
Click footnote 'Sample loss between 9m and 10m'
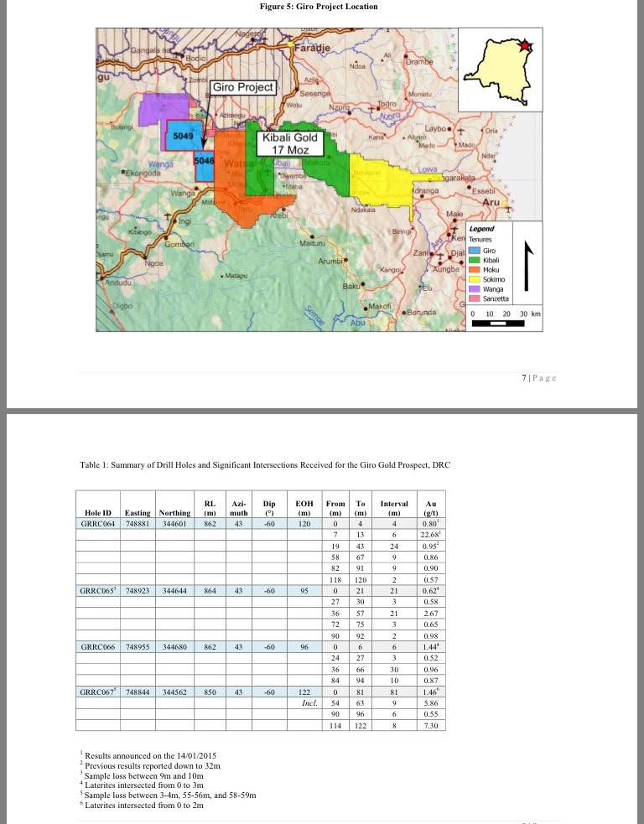point(142,775)
